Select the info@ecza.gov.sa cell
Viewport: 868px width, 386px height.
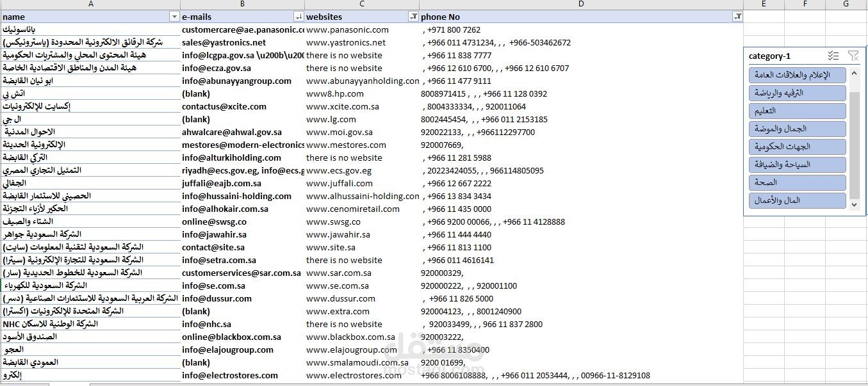tap(242, 68)
